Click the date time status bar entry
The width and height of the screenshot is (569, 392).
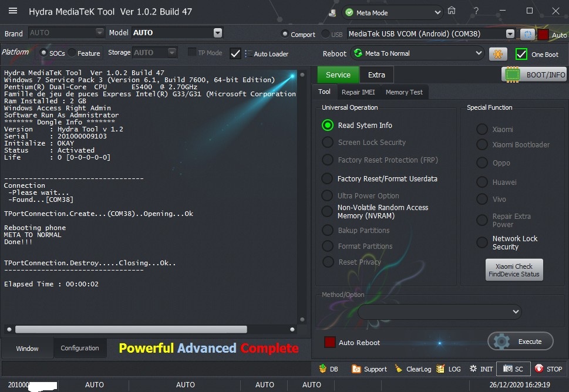[x=519, y=385]
